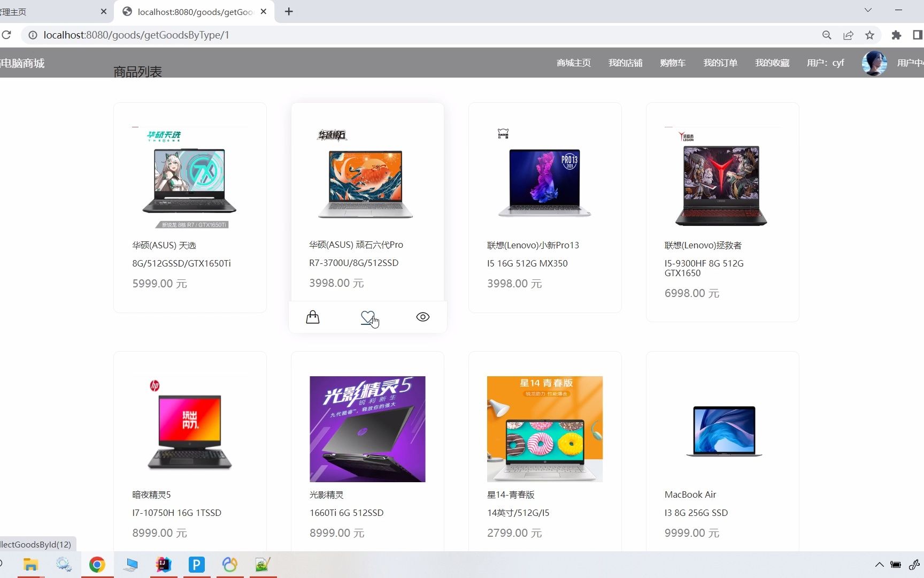The image size is (924, 578).
Task: Click the 6998.00 元 price text
Action: pos(692,293)
